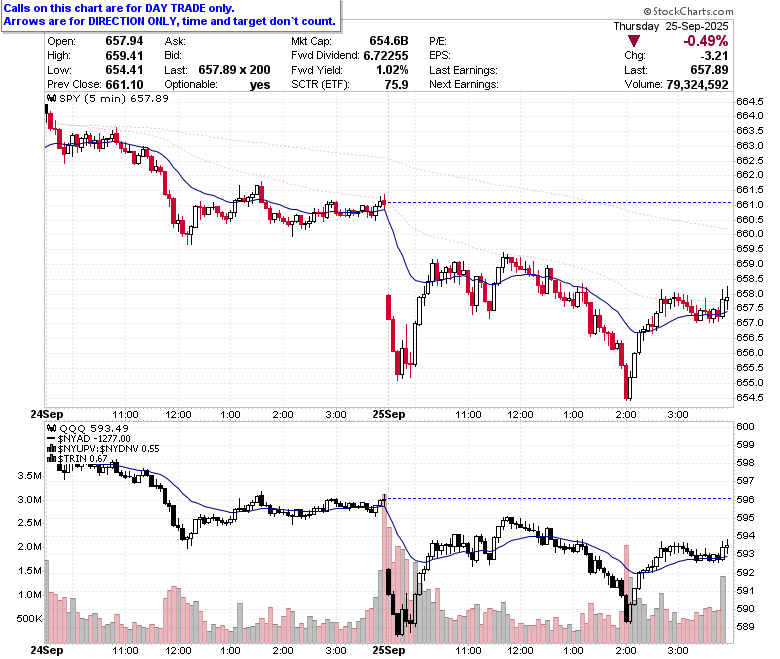Screen dimensions: 780x659
Task: Click the $NYUPV:$NYDNV 0.55 legend text
Action: [108, 449]
